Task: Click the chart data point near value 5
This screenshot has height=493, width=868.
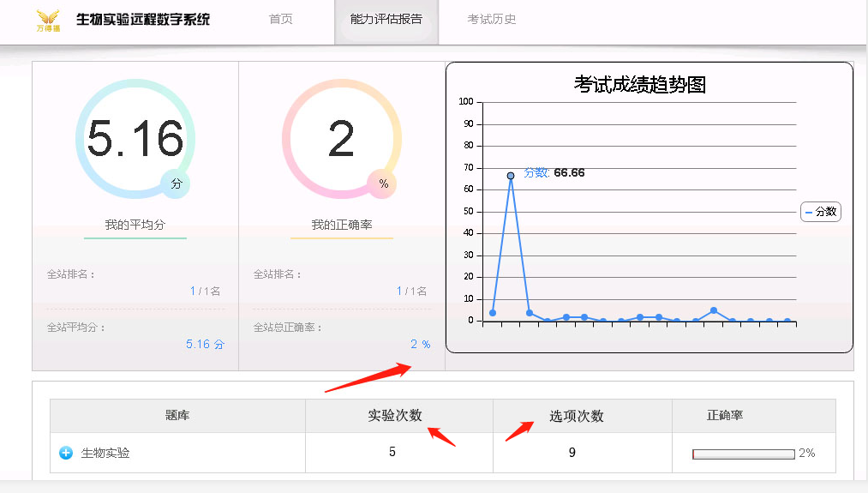Action: tap(714, 310)
